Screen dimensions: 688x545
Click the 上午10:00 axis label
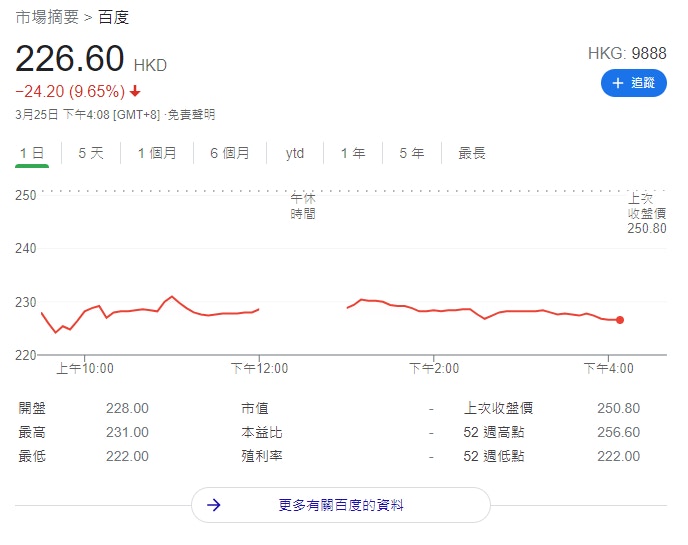[x=85, y=368]
